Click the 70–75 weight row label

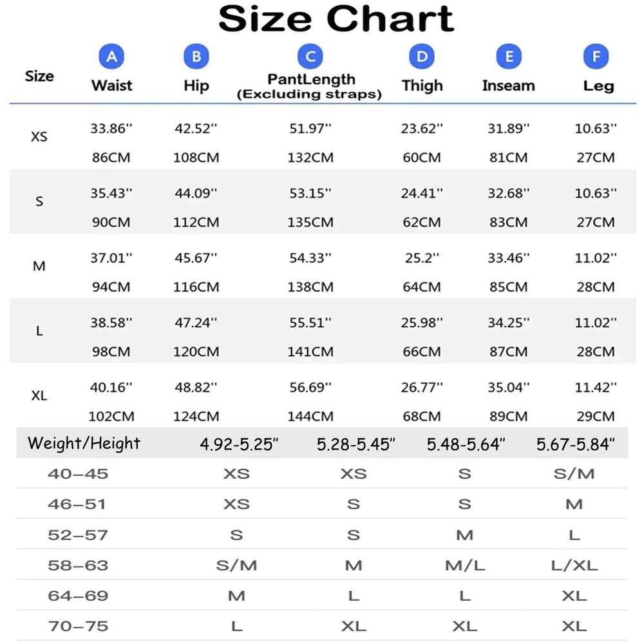tap(78, 626)
